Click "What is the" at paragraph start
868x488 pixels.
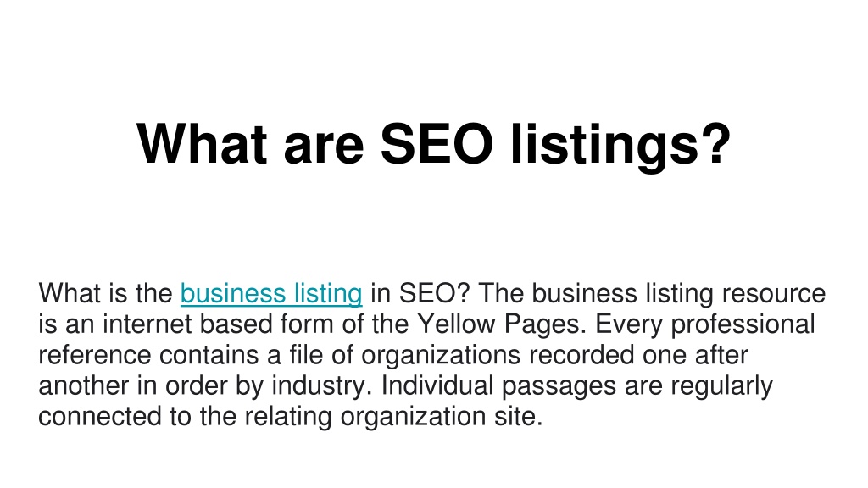pyautogui.click(x=105, y=293)
